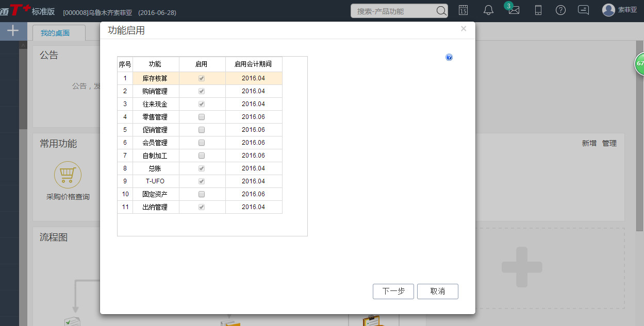644x326 pixels.
Task: Select the 出纳管理 row name
Action: (x=155, y=207)
